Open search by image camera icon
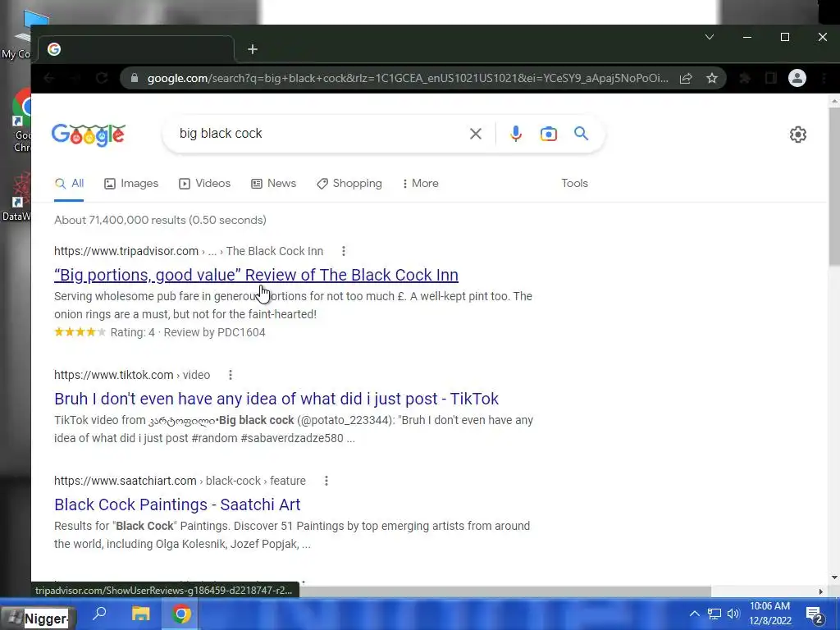This screenshot has width=840, height=630. click(549, 134)
